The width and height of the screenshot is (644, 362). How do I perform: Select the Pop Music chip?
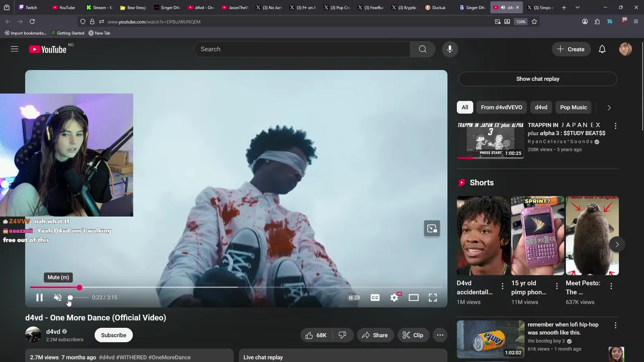click(x=574, y=107)
